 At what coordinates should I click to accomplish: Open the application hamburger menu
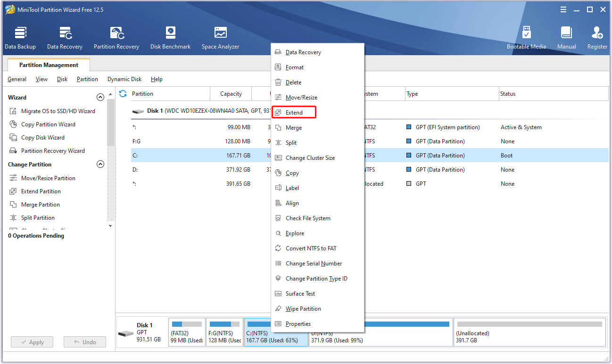[564, 9]
